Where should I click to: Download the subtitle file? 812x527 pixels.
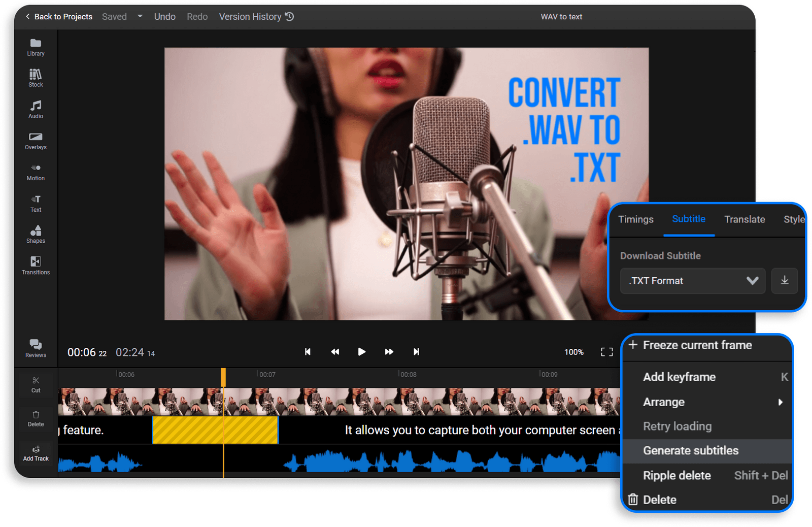pyautogui.click(x=784, y=281)
